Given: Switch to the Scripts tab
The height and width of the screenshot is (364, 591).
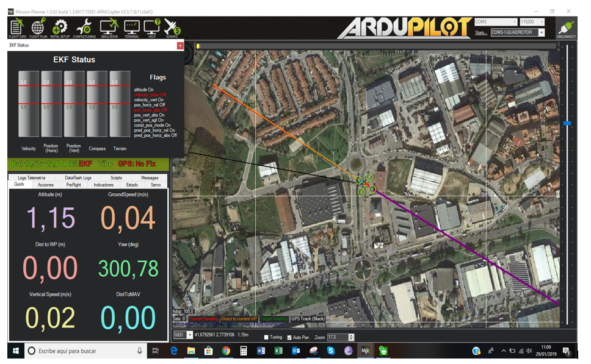Looking at the screenshot, I should [x=116, y=177].
